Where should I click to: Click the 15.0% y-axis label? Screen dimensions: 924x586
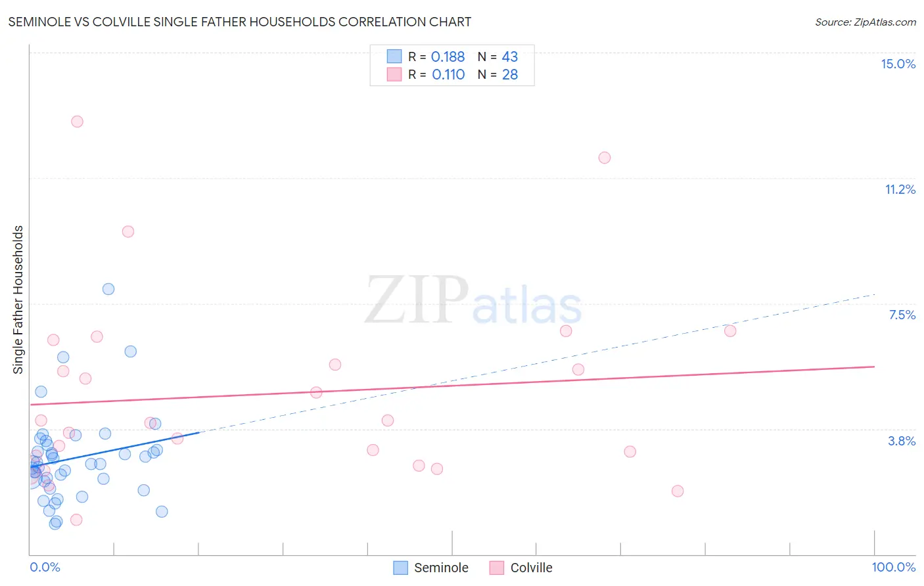(x=898, y=64)
